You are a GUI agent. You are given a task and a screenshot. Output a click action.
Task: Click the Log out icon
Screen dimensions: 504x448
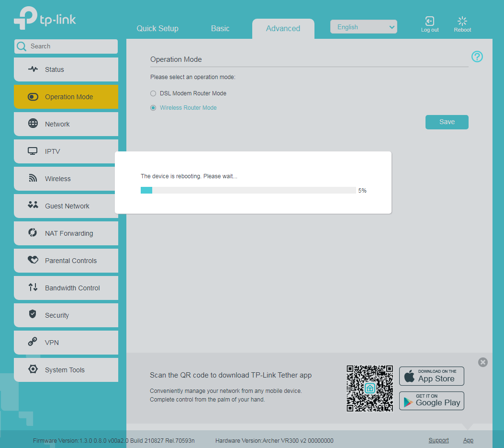coord(430,21)
